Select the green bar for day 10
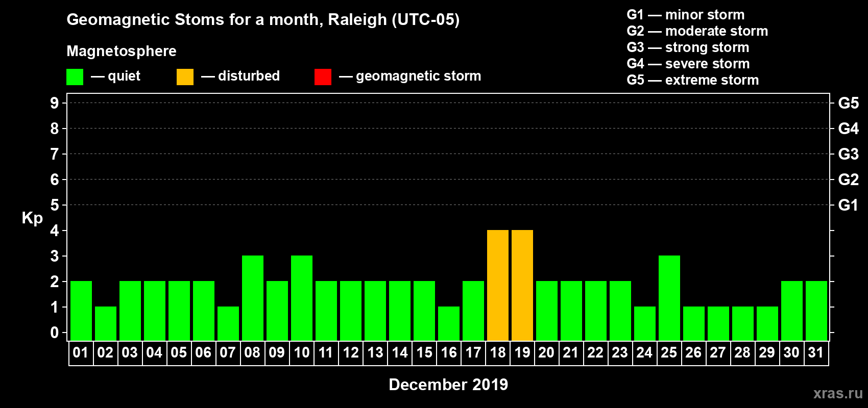Screen dimensions: 868x408 [x=302, y=298]
